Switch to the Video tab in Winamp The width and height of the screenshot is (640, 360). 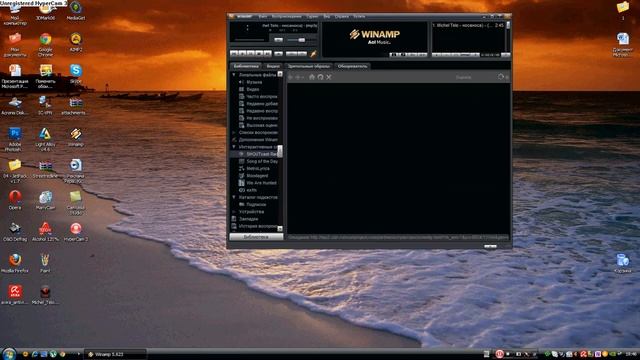click(273, 66)
